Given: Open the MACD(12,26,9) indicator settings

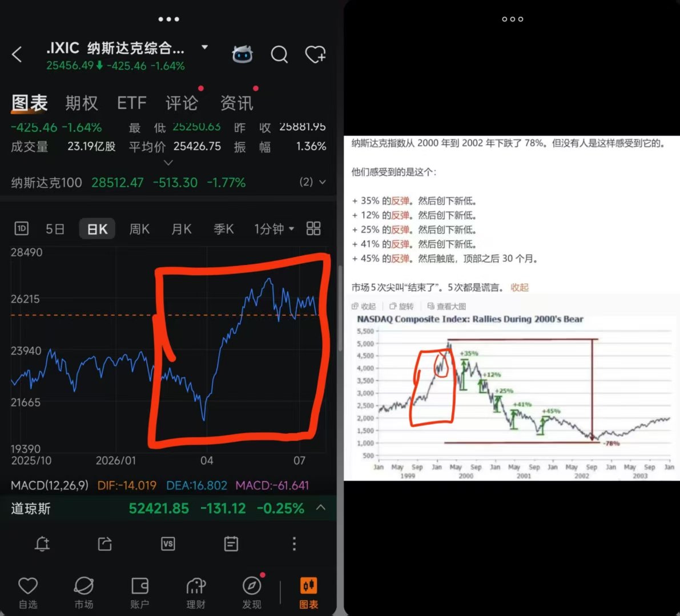Looking at the screenshot, I should click(x=50, y=485).
